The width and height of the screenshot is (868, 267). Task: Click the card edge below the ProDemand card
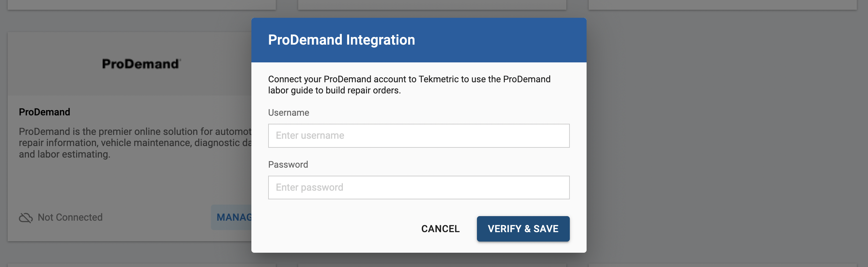(141, 265)
